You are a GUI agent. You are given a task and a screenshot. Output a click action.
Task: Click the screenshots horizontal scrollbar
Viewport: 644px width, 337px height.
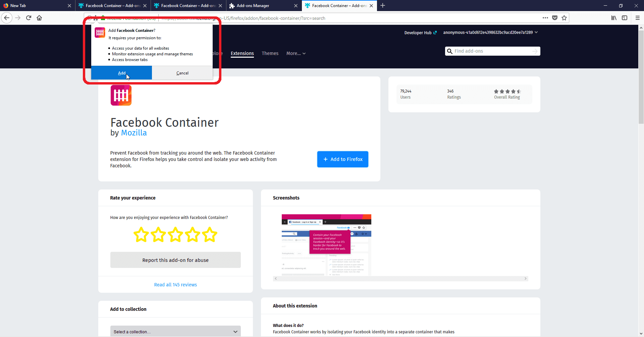pos(400,279)
